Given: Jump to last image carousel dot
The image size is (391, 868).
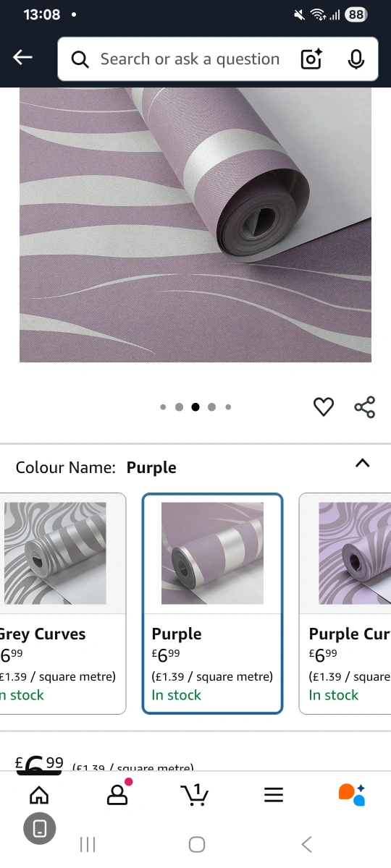Looking at the screenshot, I should pyautogui.click(x=228, y=407).
